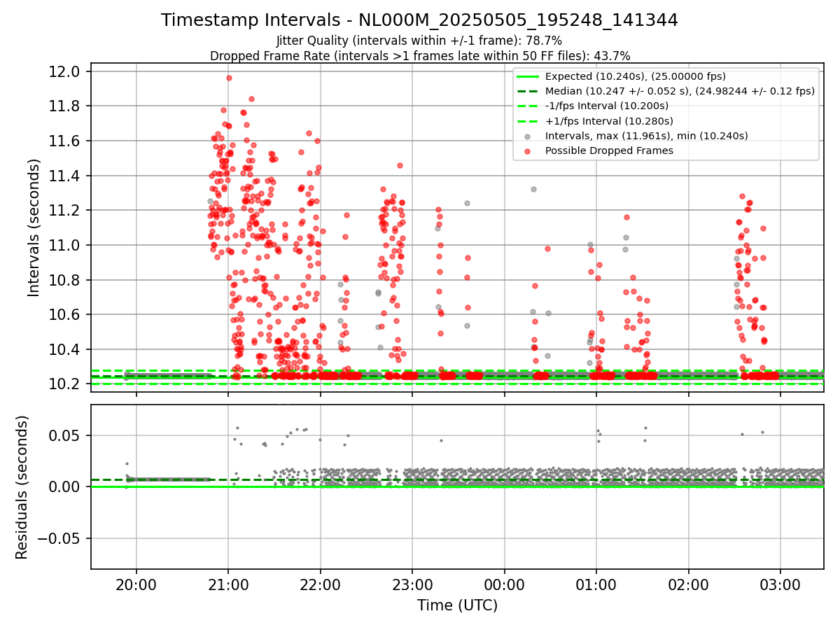
Task: Click the '02:00' time tick label
Action: [688, 584]
